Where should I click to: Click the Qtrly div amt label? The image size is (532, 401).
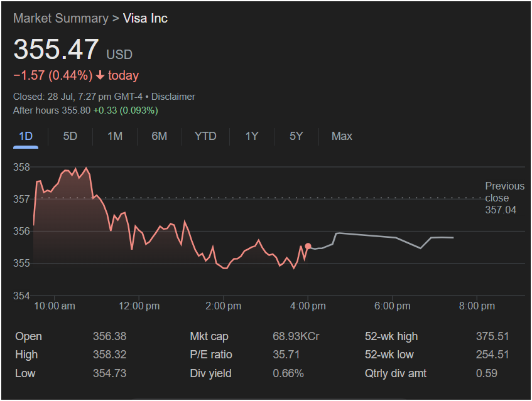(396, 373)
